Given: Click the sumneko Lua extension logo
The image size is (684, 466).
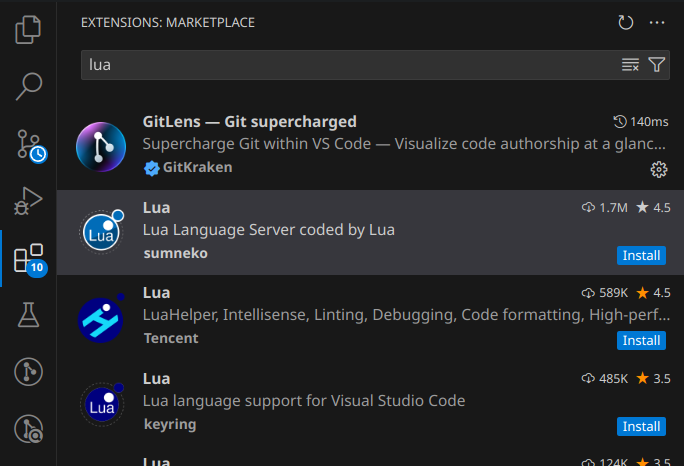Looking at the screenshot, I should (102, 232).
